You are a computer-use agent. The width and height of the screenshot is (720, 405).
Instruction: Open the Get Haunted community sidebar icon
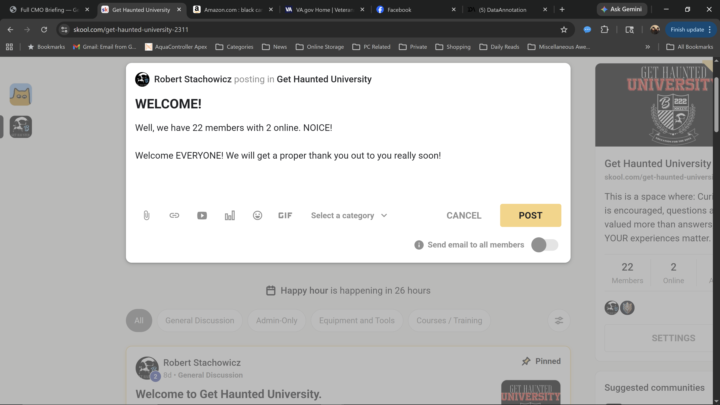(21, 127)
